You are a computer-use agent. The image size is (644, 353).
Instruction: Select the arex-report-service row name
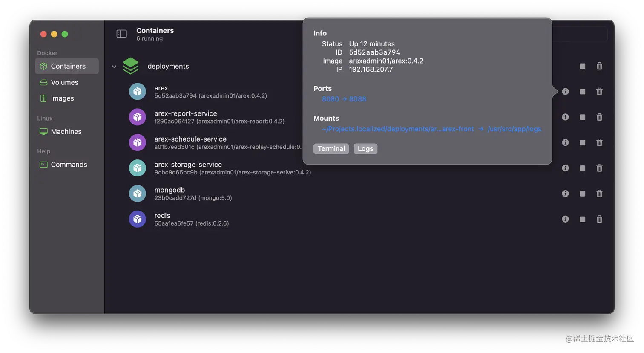click(186, 113)
